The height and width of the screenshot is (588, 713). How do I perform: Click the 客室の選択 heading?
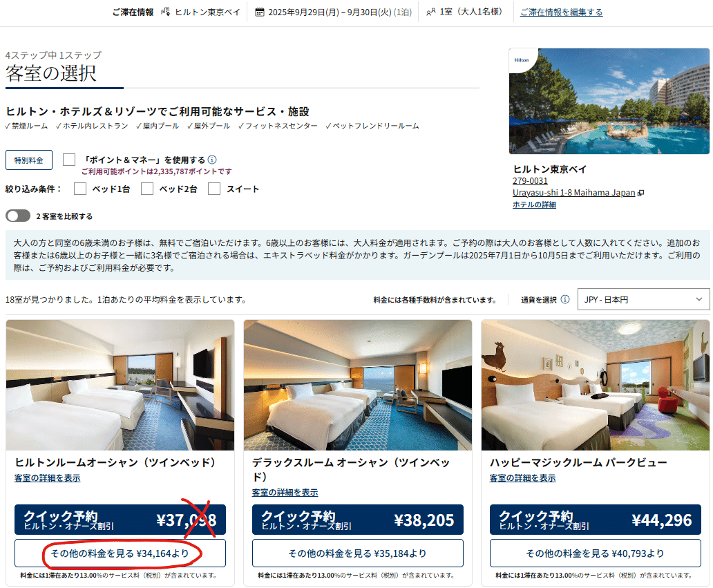point(51,73)
